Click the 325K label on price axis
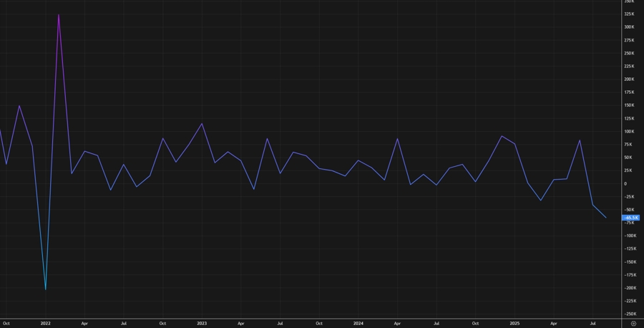Viewport: 644px width, 328px height. (629, 14)
